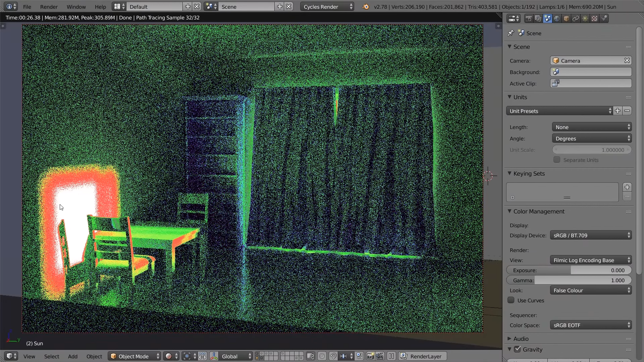Open the View dropdown Filmic Log Encoding
The width and height of the screenshot is (644, 362).
(x=591, y=260)
